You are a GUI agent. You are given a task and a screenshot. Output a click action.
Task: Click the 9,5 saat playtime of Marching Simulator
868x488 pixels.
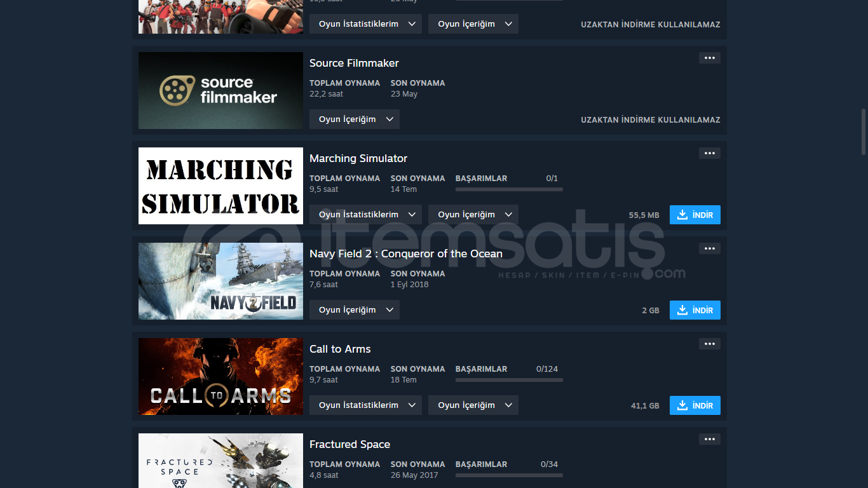(323, 189)
